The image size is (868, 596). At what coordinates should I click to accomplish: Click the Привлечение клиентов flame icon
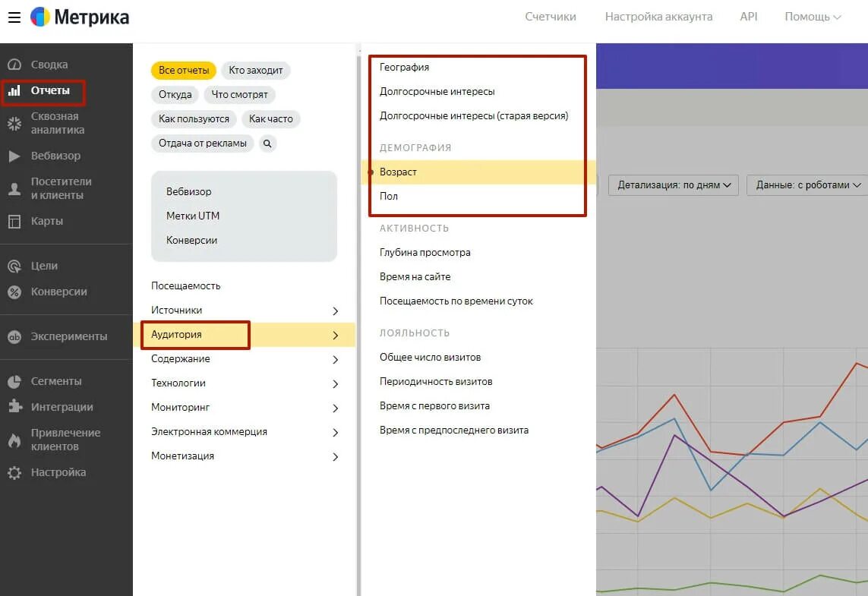(x=14, y=440)
